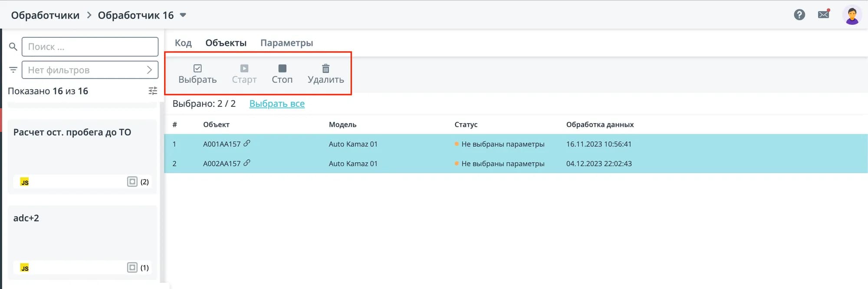Go to Обработчики breadcrumb link
Image resolution: width=868 pixels, height=289 pixels.
click(45, 15)
